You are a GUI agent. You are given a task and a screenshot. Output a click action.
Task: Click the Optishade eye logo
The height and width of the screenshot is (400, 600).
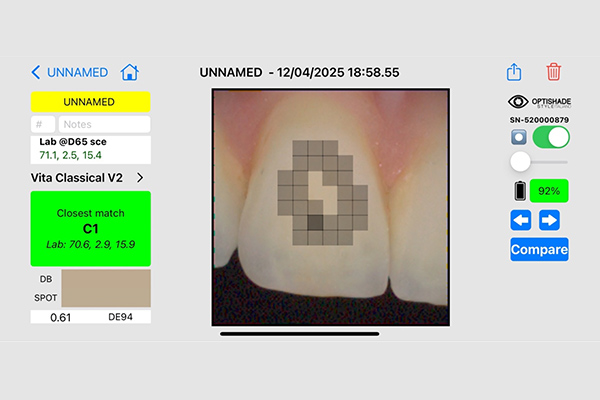coord(518,102)
